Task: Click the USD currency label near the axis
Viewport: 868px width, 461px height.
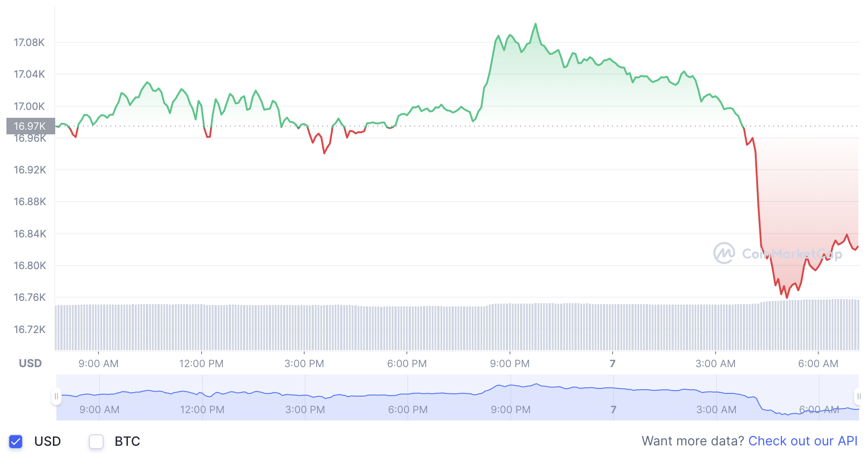Action: 30,363
